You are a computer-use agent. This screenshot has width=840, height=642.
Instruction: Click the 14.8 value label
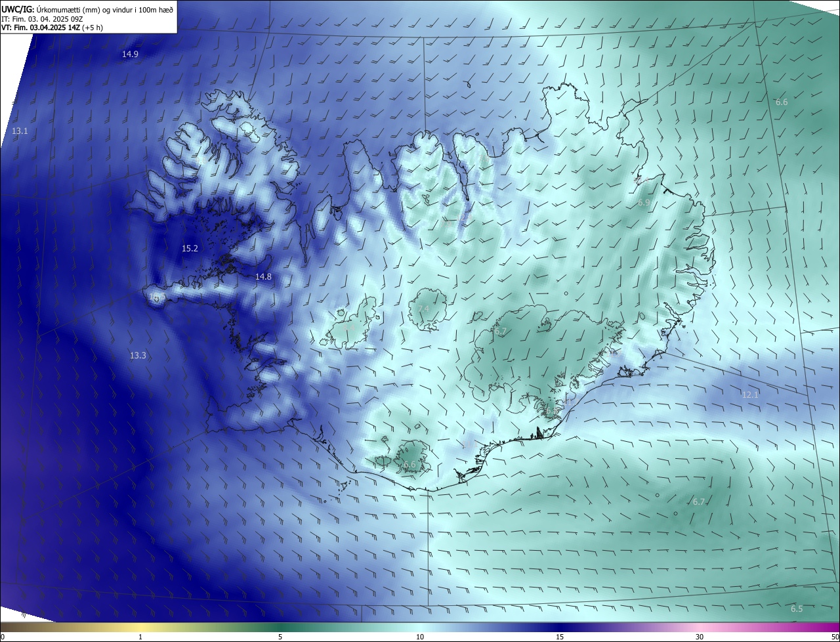coord(263,277)
